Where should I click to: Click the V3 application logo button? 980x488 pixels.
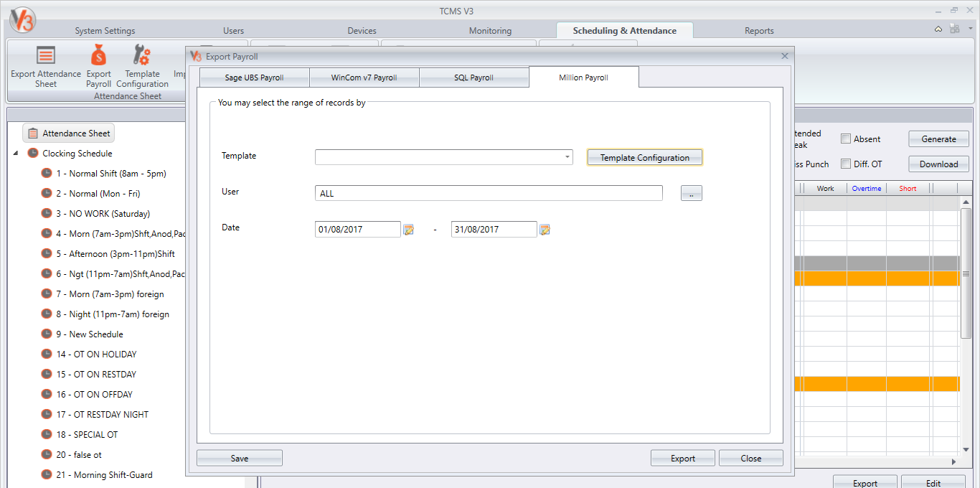[x=22, y=22]
